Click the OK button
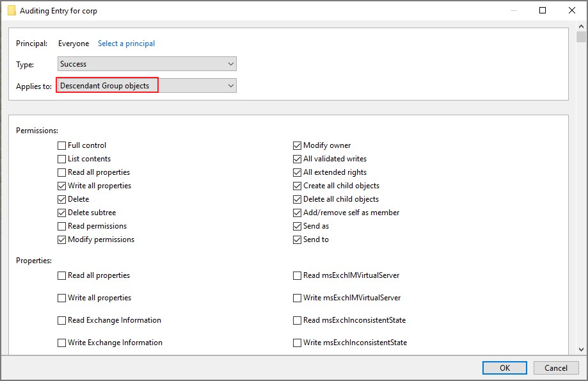 tap(504, 368)
